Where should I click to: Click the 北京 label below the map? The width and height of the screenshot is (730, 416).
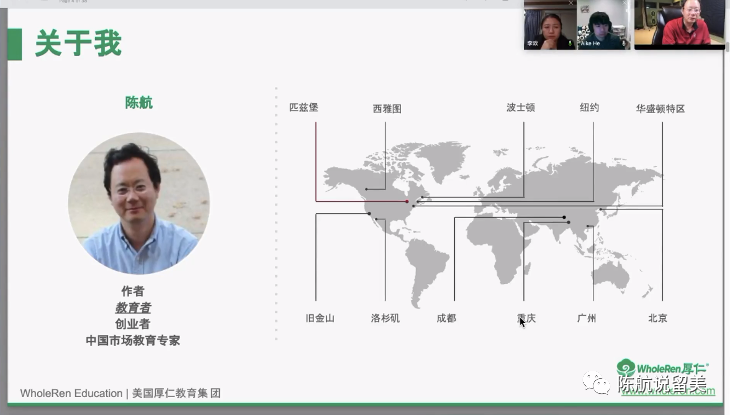click(x=657, y=318)
